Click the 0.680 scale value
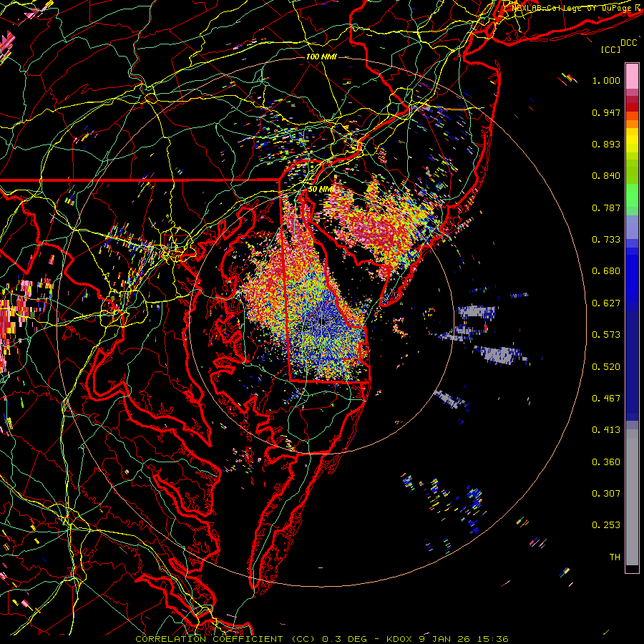The image size is (644, 644). click(x=606, y=271)
